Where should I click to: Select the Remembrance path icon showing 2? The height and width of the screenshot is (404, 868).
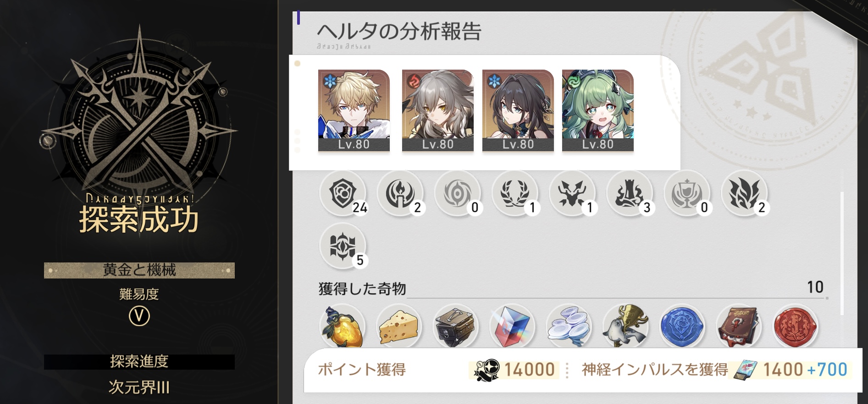point(400,193)
